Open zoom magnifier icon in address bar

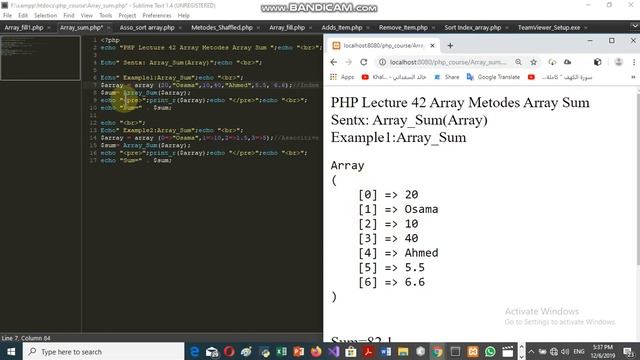click(518, 62)
